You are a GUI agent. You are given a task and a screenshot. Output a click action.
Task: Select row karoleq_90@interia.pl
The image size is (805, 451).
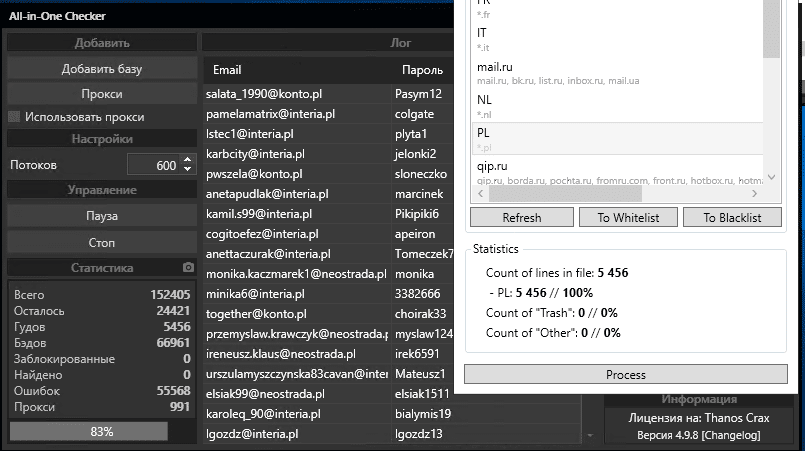[x=392, y=414]
